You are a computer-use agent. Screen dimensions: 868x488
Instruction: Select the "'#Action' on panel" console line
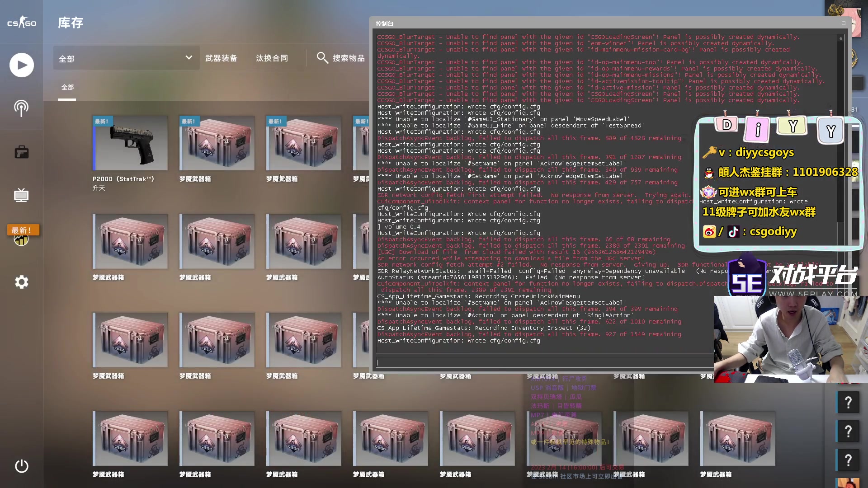coord(505,315)
